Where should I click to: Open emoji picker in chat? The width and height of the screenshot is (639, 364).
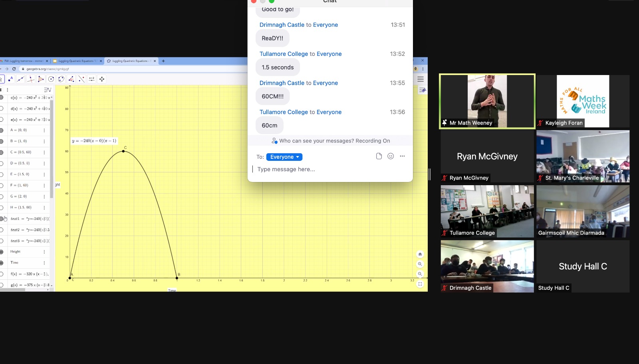[391, 156]
